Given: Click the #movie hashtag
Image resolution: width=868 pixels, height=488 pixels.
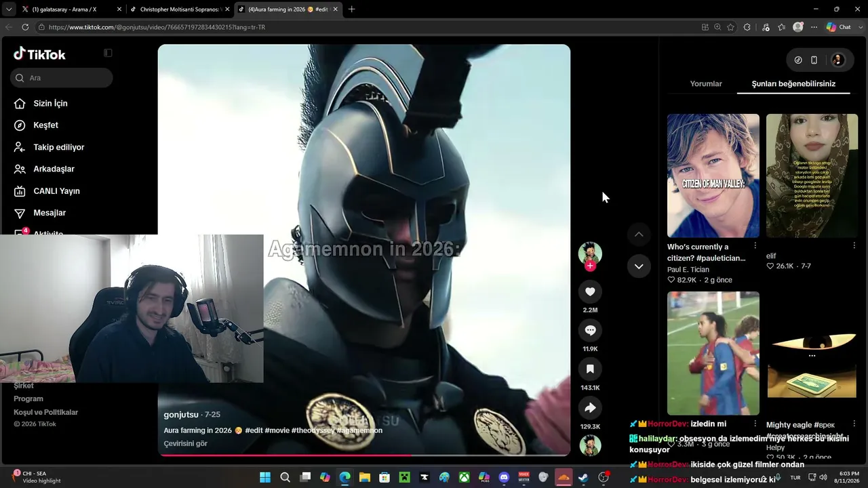Looking at the screenshot, I should 277,430.
